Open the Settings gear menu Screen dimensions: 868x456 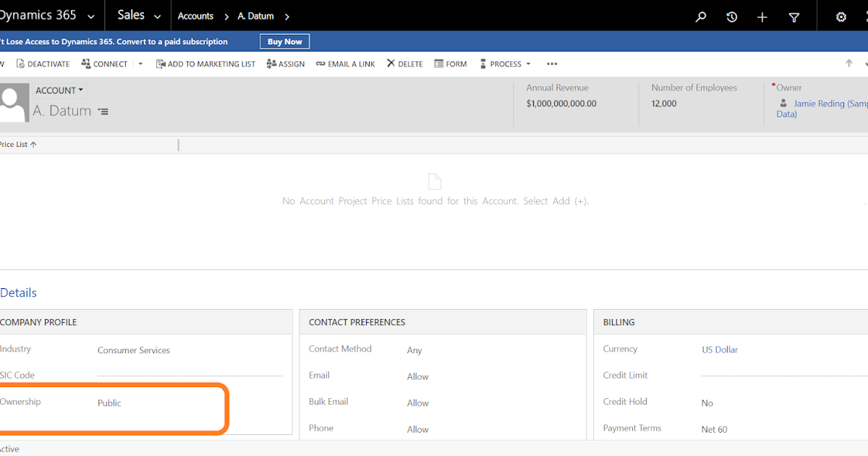pyautogui.click(x=840, y=16)
